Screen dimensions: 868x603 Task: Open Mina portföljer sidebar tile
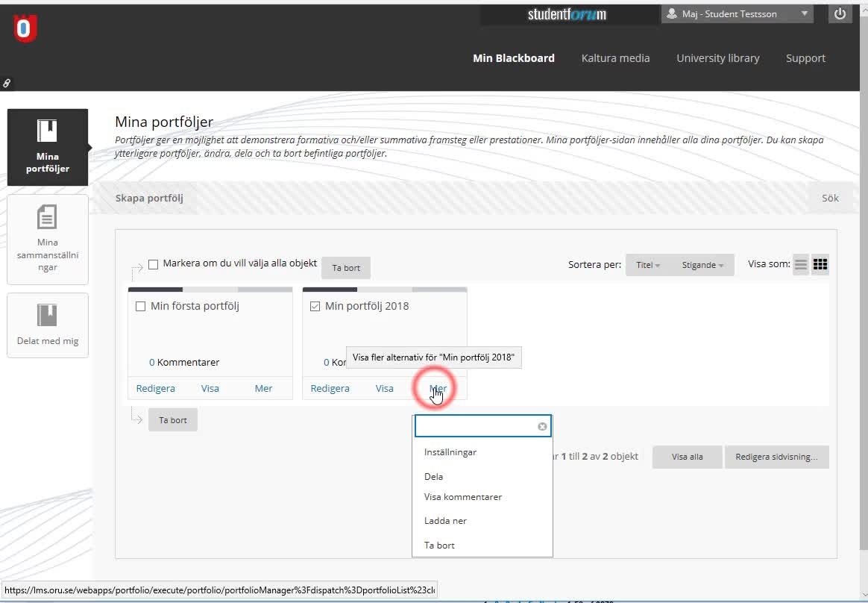(48, 147)
